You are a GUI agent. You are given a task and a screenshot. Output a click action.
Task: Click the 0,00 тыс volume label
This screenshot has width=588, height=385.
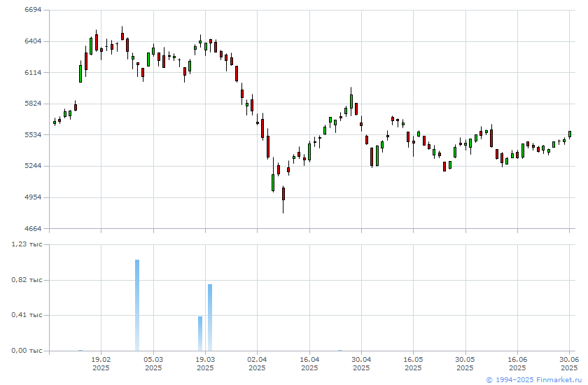click(27, 351)
